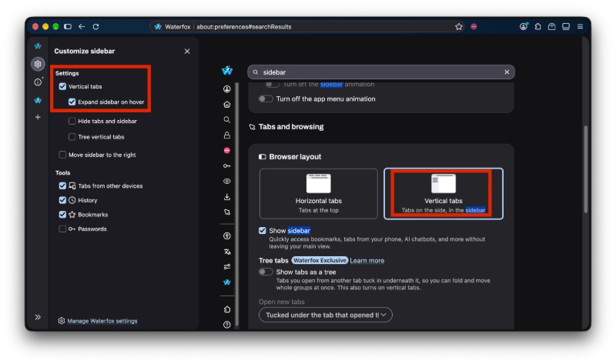Open the red blocker preferences category
This screenshot has width=616, height=364.
coord(227,150)
